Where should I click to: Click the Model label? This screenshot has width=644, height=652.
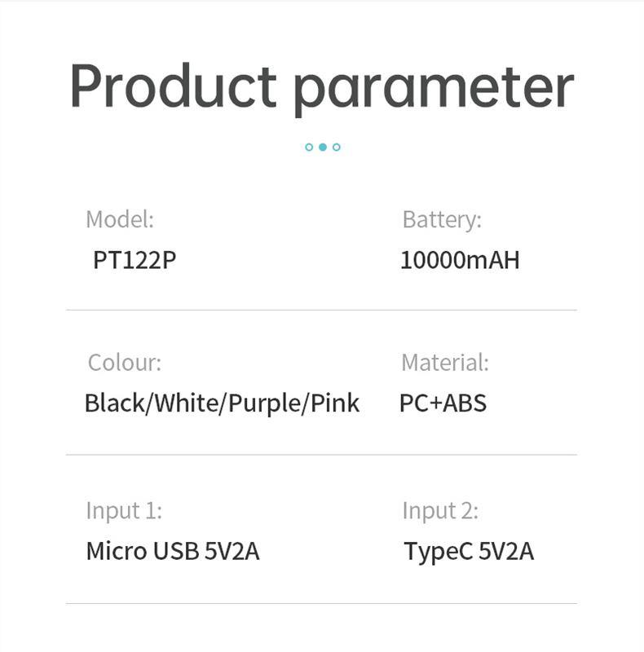120,219
